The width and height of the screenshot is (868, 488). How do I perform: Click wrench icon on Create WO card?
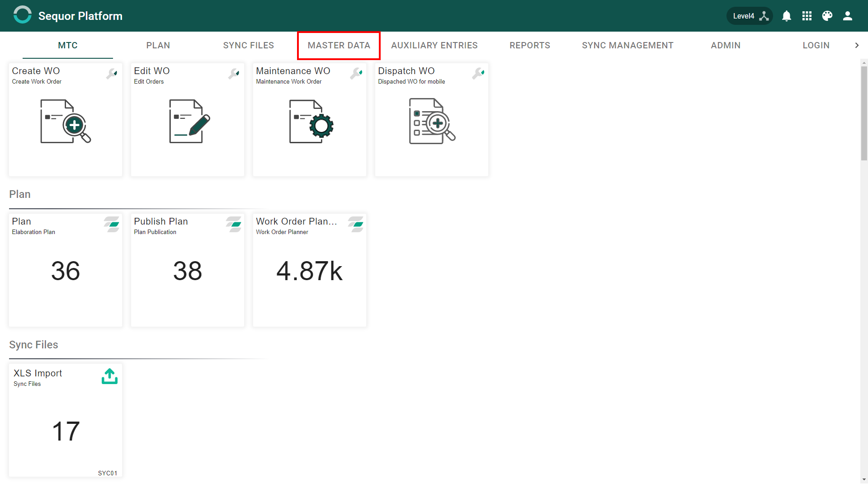coord(112,74)
